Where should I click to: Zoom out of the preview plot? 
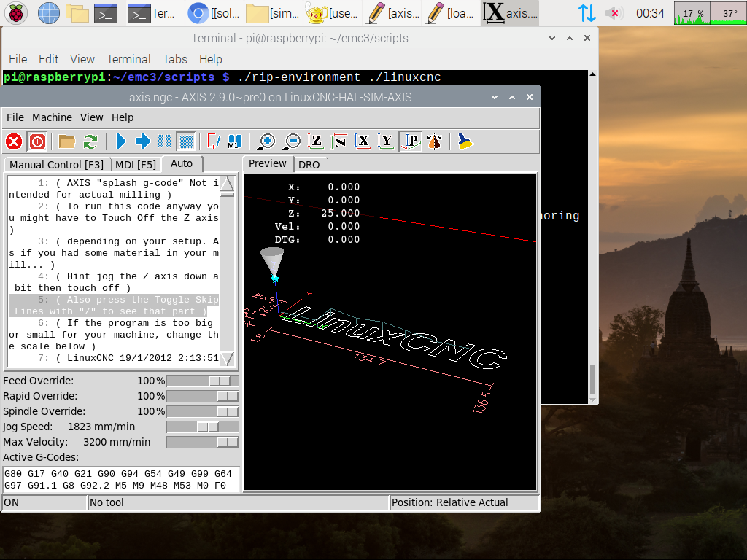(x=292, y=141)
